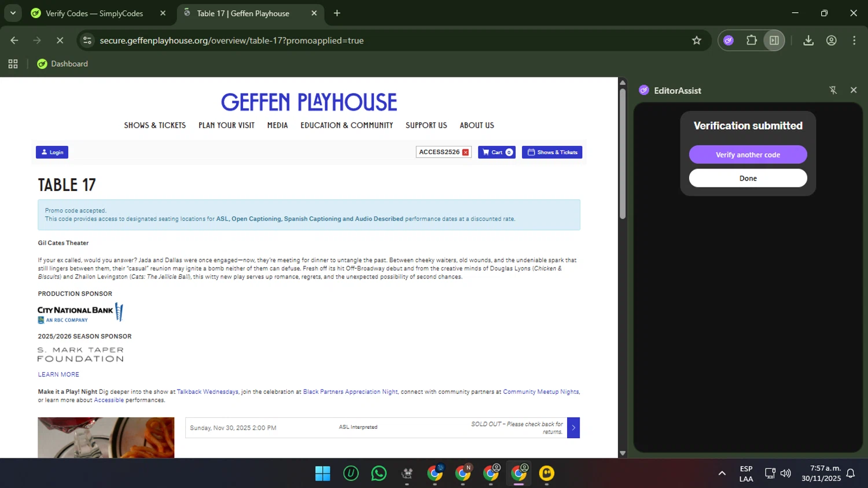Open Community Meetup Nights link

(x=540, y=392)
